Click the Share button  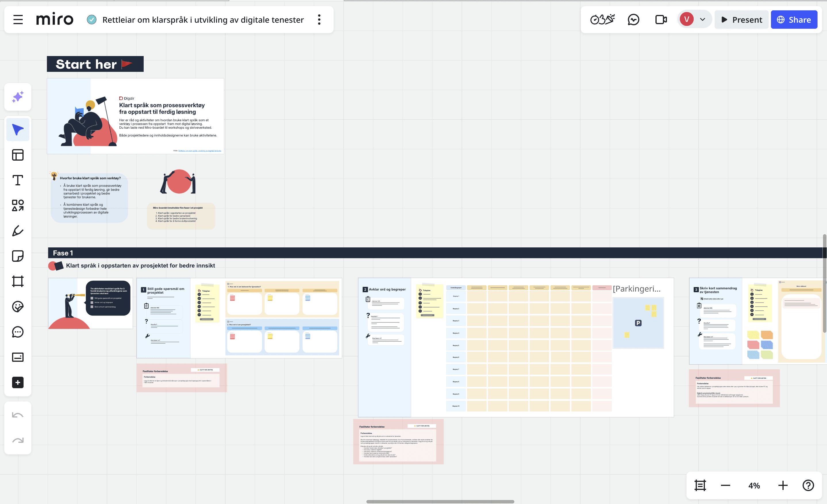(x=794, y=20)
